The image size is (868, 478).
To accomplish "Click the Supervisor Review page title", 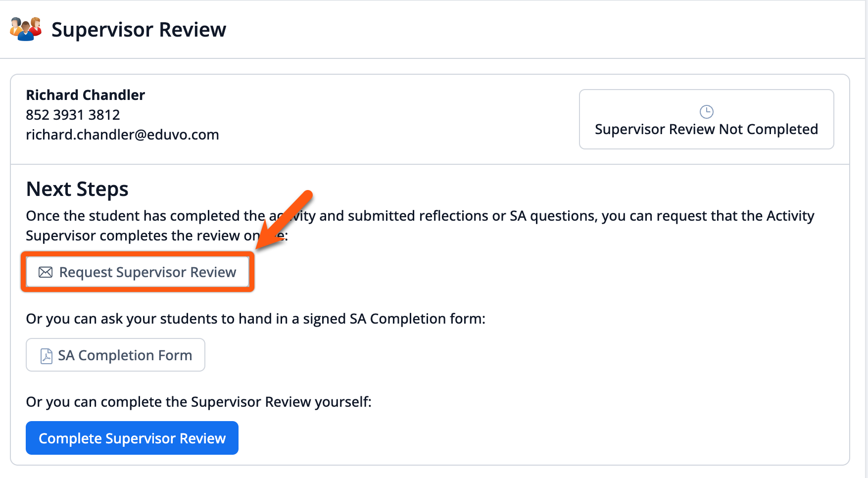I will click(x=139, y=30).
